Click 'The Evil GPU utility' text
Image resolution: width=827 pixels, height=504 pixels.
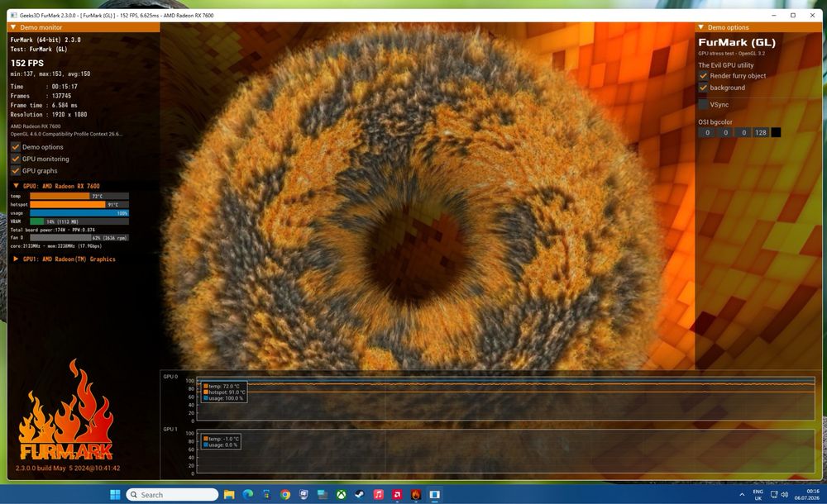(726, 64)
